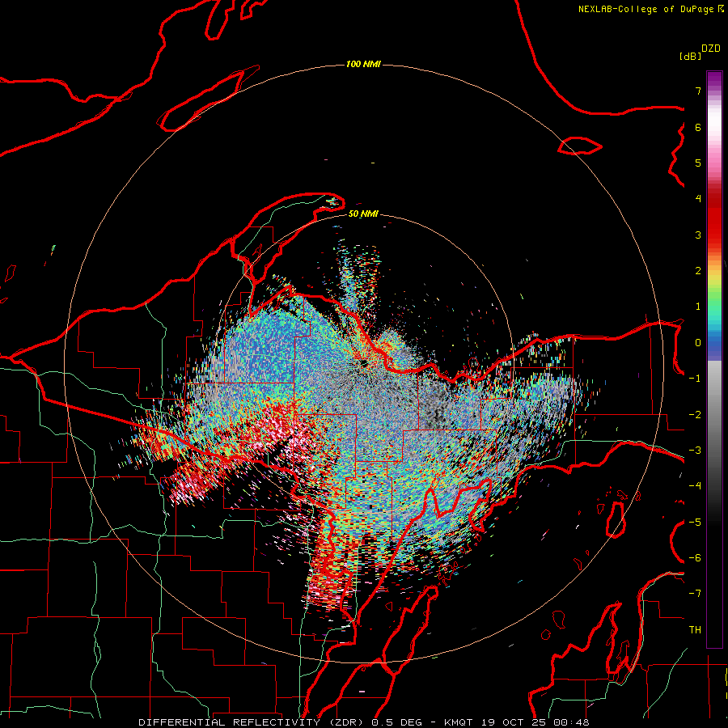Screen dimensions: 728x728
Task: Click the 'TH' label on color scale
Action: (695, 629)
